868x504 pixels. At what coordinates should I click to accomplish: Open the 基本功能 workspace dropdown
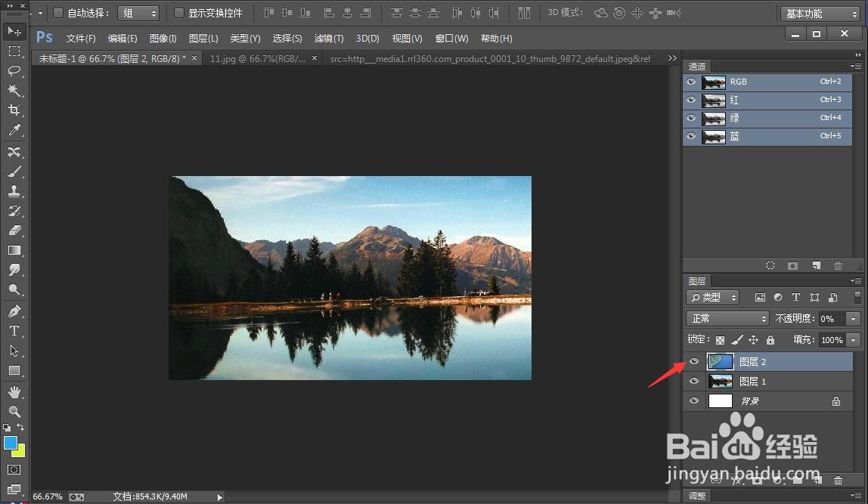pos(820,14)
